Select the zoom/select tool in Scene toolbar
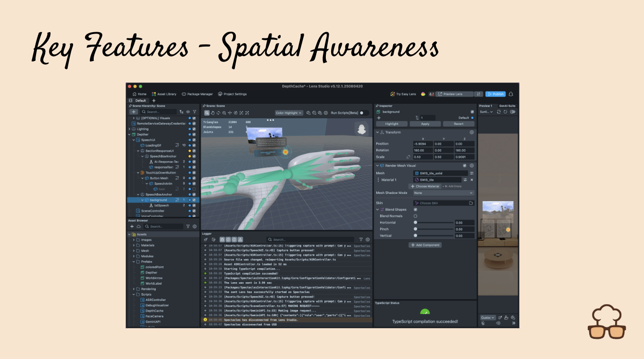Screen dimensions: 644x359 pyautogui.click(x=207, y=113)
